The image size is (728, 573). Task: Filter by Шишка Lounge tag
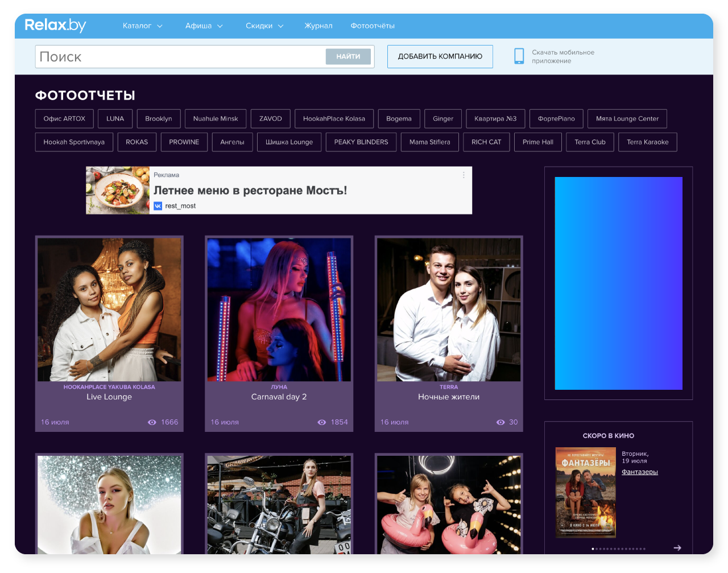289,142
